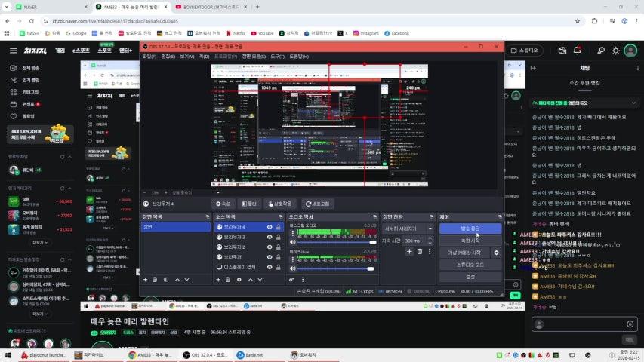This screenshot has height=362, width=644.
Task: Click the Chzzk search icon at top right
Action: [600, 51]
